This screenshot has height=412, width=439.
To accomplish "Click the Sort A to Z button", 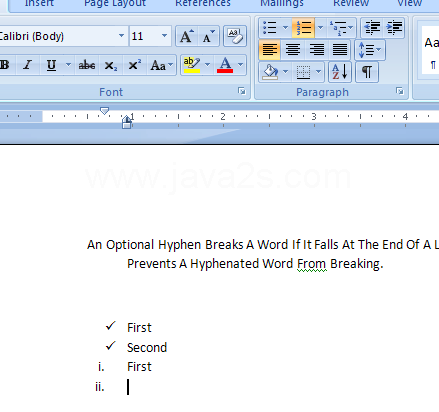I will click(x=340, y=72).
